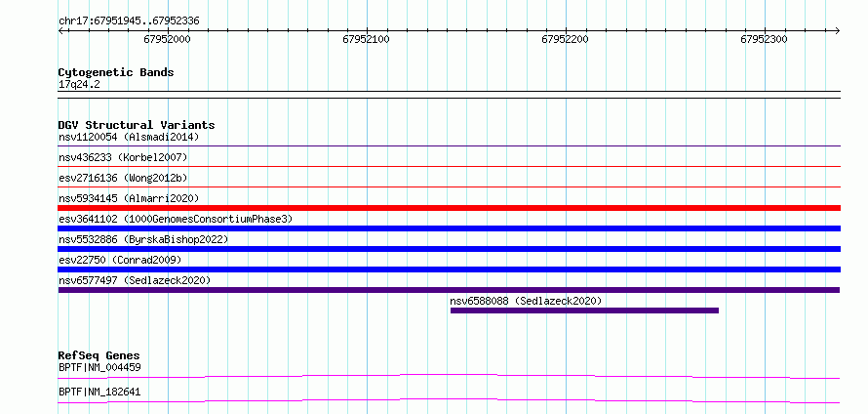
Task: Click the DGV Structural Variants track heading
Action: click(137, 125)
